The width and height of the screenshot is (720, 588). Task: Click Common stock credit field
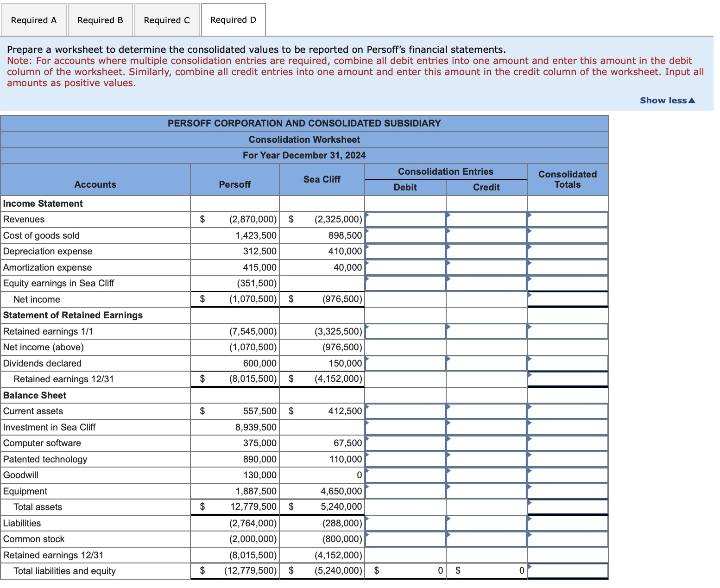coord(486,539)
